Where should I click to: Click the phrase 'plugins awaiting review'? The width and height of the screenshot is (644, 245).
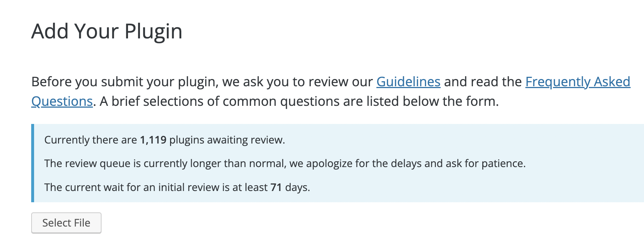[227, 140]
